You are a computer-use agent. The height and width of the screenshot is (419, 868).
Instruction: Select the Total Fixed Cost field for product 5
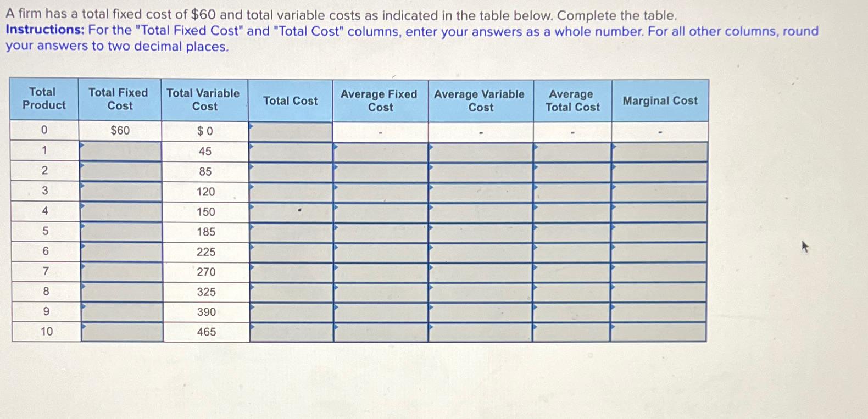[121, 232]
